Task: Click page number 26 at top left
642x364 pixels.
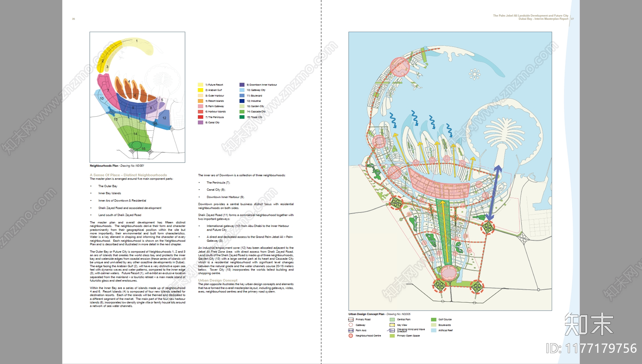Action: click(x=73, y=19)
